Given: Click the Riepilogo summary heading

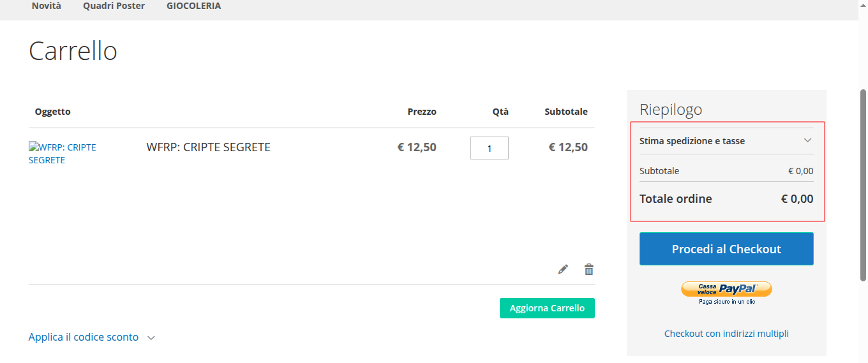Looking at the screenshot, I should tap(671, 110).
